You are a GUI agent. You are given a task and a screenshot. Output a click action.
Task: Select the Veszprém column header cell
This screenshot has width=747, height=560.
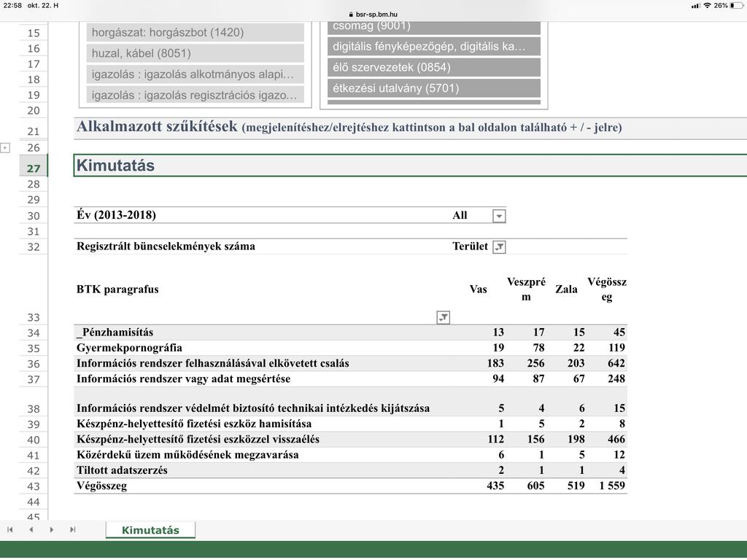526,289
